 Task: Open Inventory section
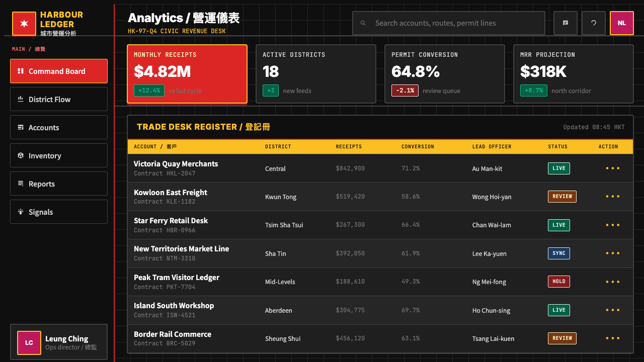pos(59,155)
